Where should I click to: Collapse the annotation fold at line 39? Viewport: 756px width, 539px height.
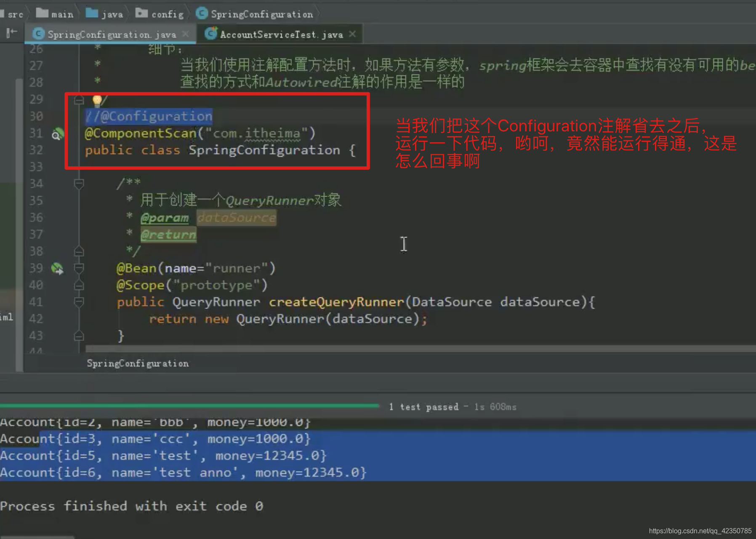[79, 268]
